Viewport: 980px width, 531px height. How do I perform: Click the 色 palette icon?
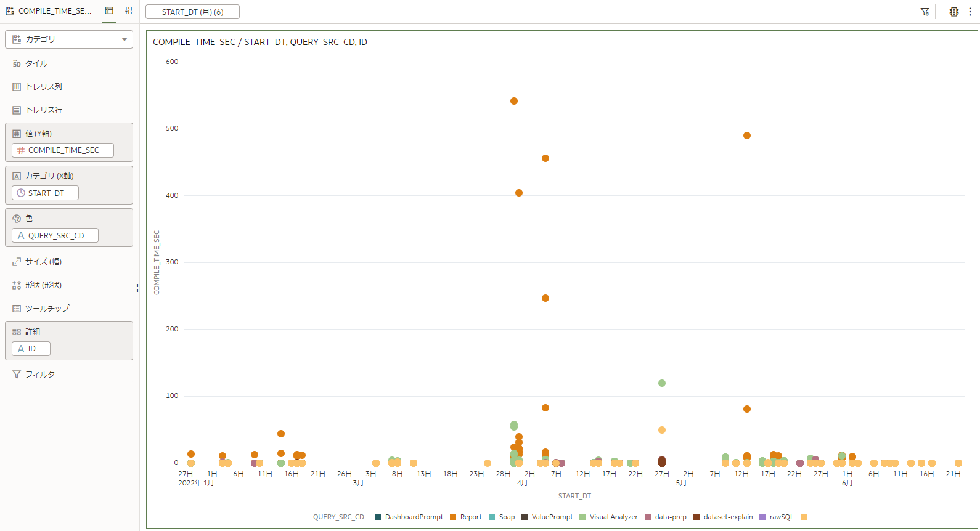click(17, 219)
